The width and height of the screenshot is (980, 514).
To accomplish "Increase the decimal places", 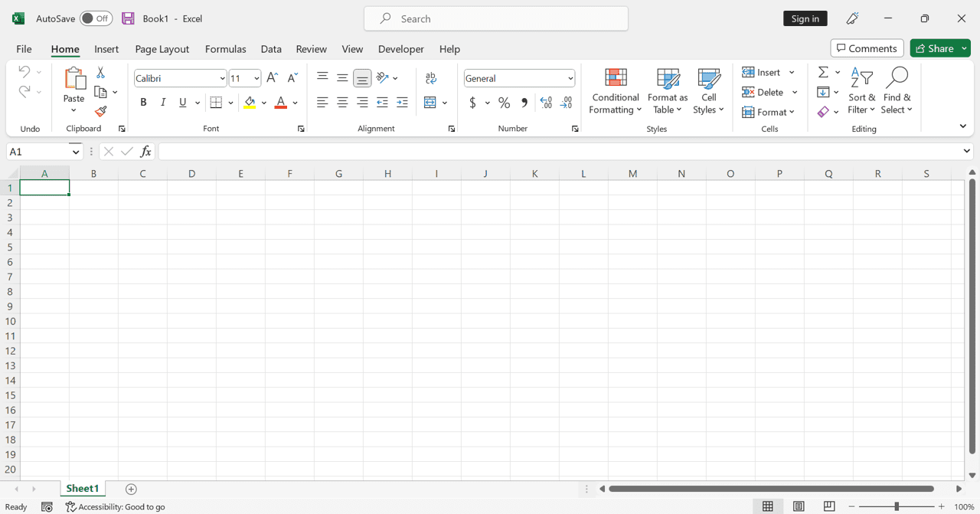I will pyautogui.click(x=546, y=102).
